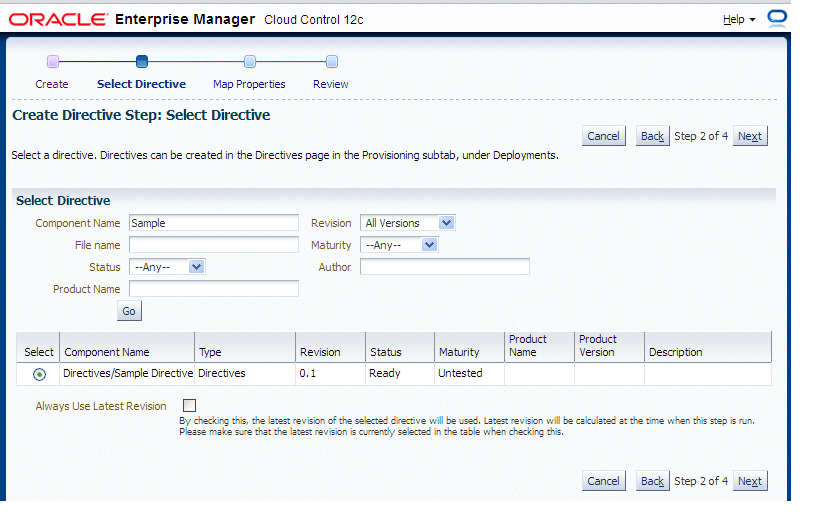
Task: Click the top Step 2 of 4 text
Action: [x=701, y=136]
